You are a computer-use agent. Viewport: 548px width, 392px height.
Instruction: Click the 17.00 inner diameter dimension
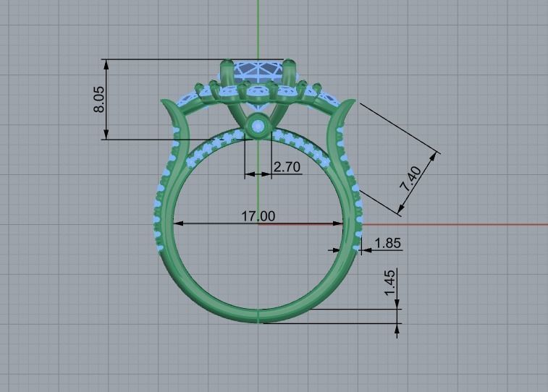[x=258, y=216]
